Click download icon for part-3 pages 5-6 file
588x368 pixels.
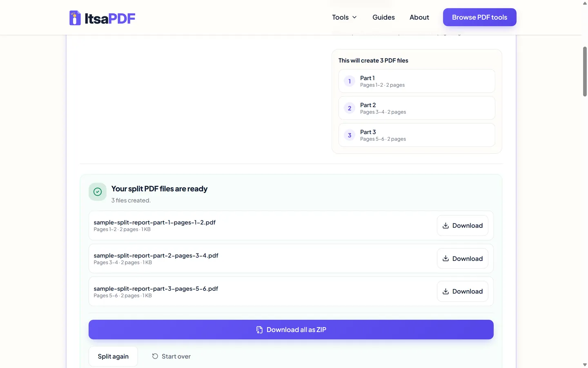click(446, 292)
